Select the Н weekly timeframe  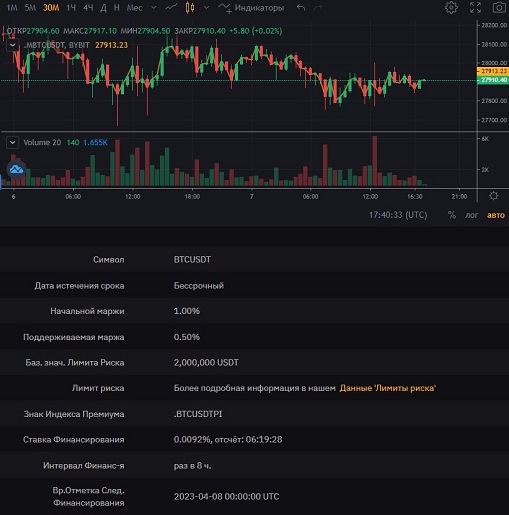117,8
